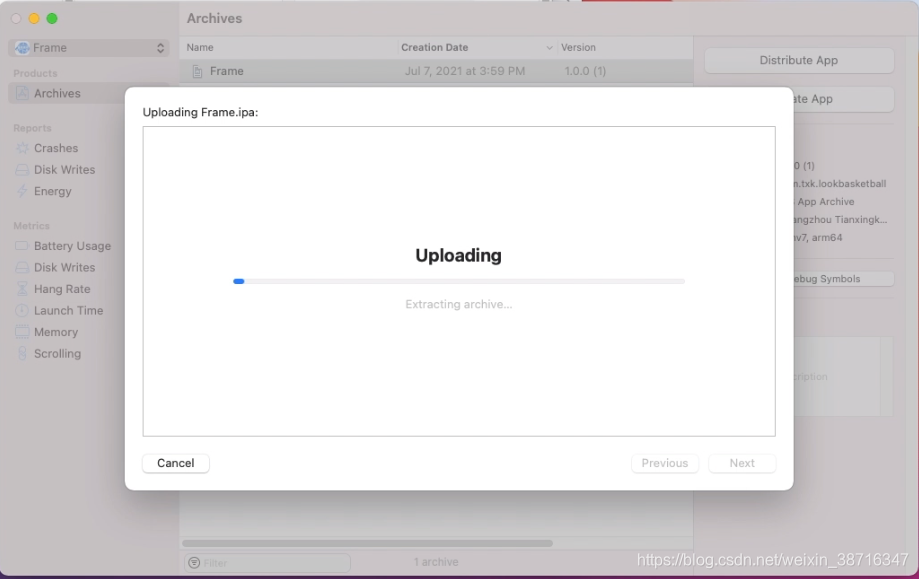
Task: Sort archives by Creation Date column
Action: tap(434, 47)
